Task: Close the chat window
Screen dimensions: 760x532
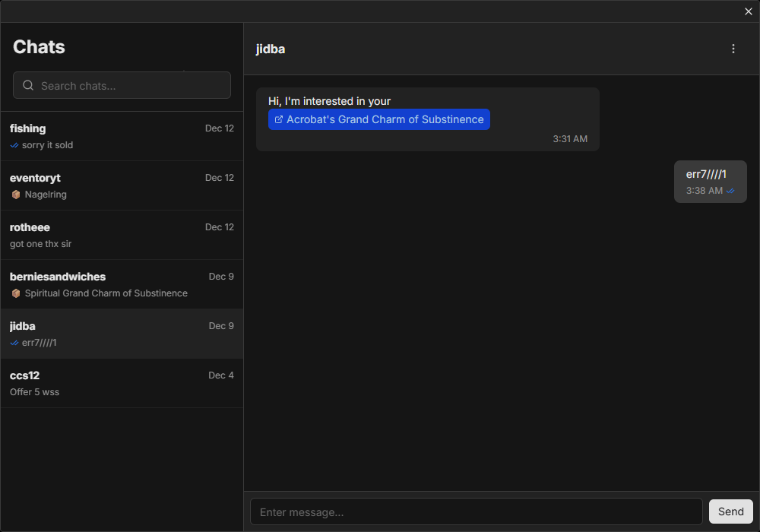Action: [x=749, y=11]
